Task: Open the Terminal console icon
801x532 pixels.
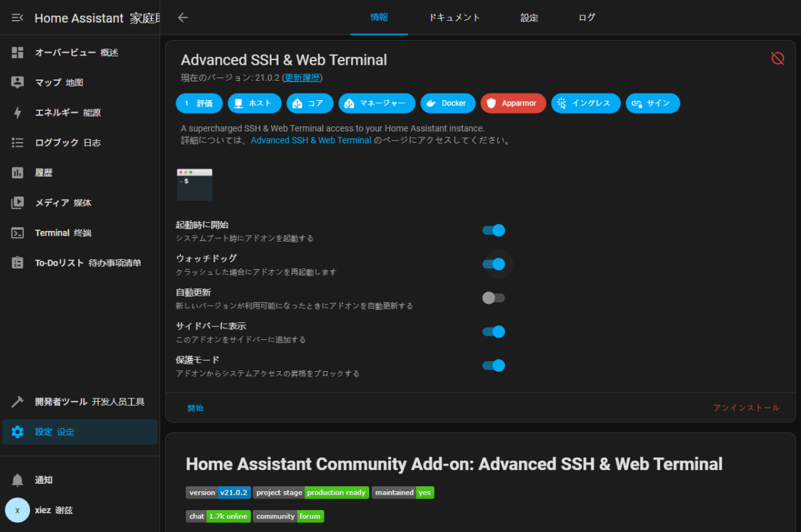Action: [x=18, y=233]
